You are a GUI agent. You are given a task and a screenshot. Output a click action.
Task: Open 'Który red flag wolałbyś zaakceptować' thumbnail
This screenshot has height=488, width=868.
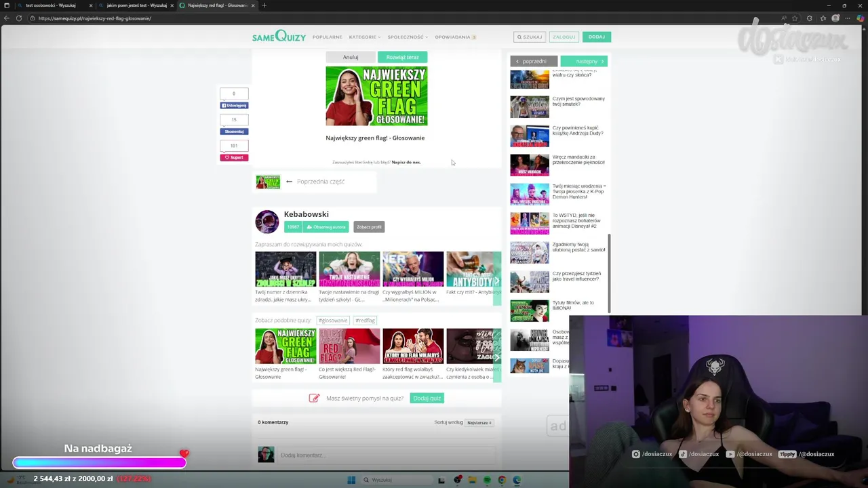pos(413,346)
